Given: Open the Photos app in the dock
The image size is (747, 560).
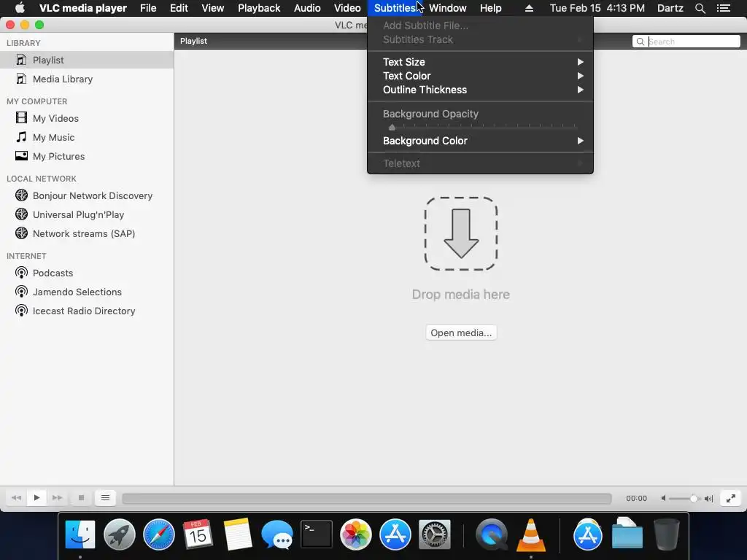Looking at the screenshot, I should [355, 534].
